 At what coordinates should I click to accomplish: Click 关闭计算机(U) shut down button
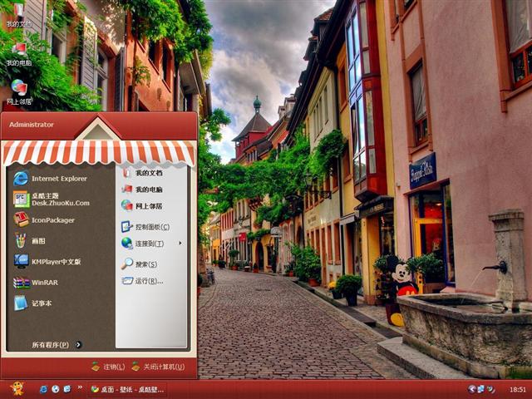pos(159,367)
